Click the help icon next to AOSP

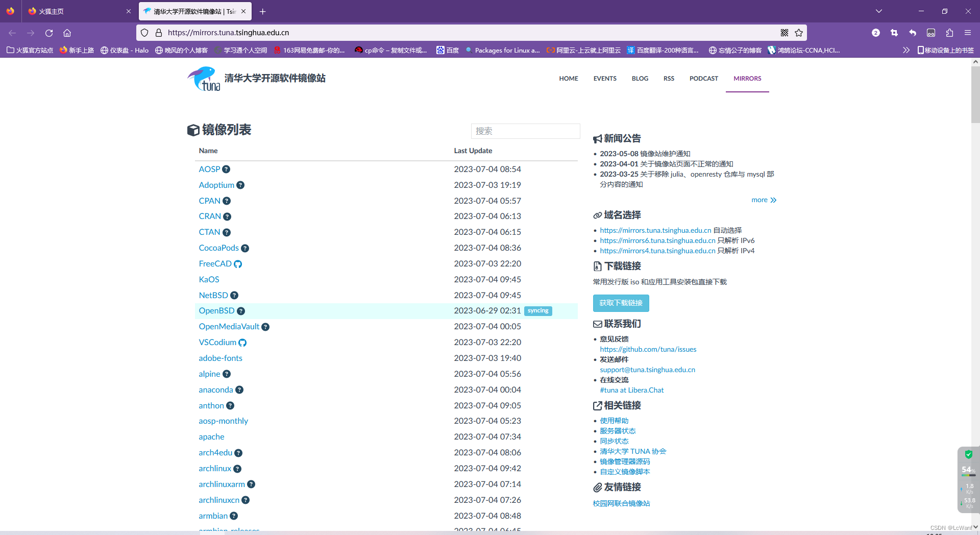click(x=226, y=169)
